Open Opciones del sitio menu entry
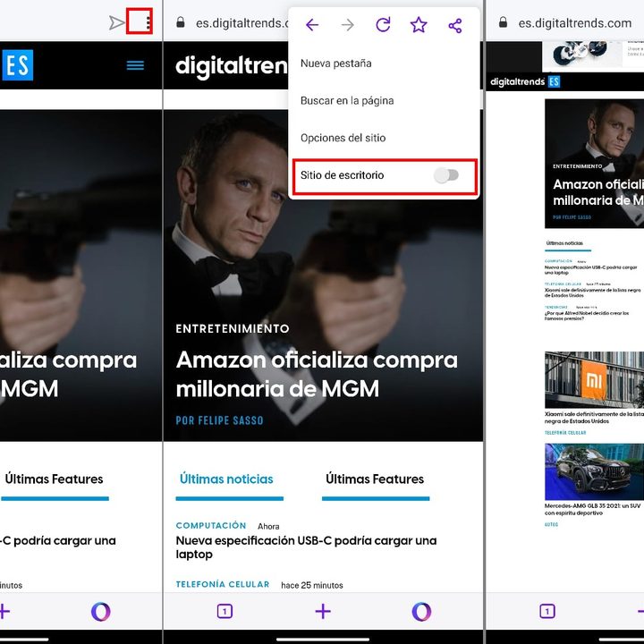The height and width of the screenshot is (644, 644). pyautogui.click(x=343, y=138)
